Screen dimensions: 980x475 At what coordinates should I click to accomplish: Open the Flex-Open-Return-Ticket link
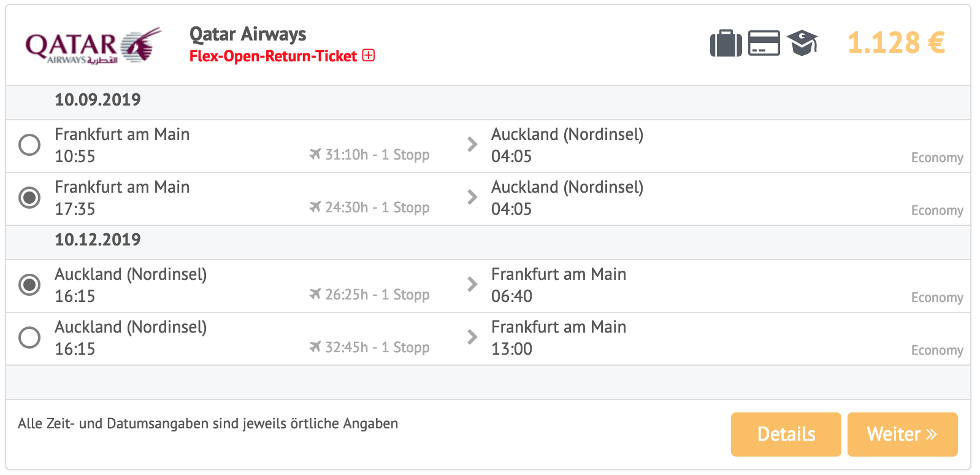point(273,56)
